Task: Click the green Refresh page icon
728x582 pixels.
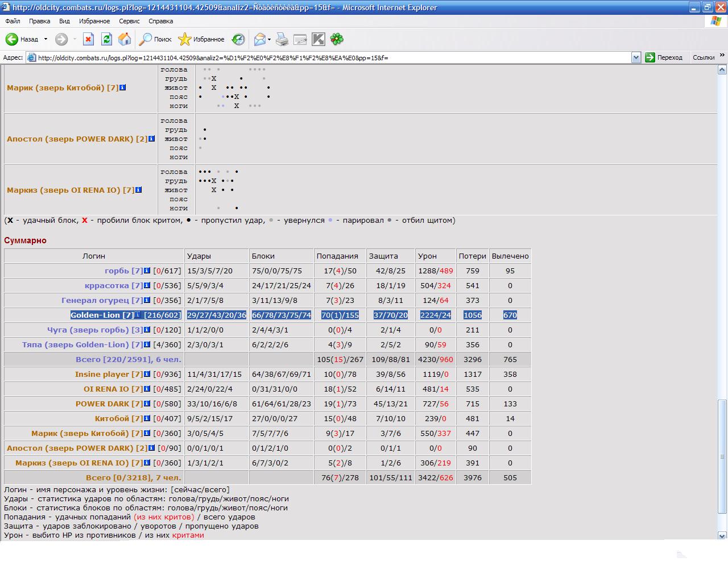Action: pos(106,39)
